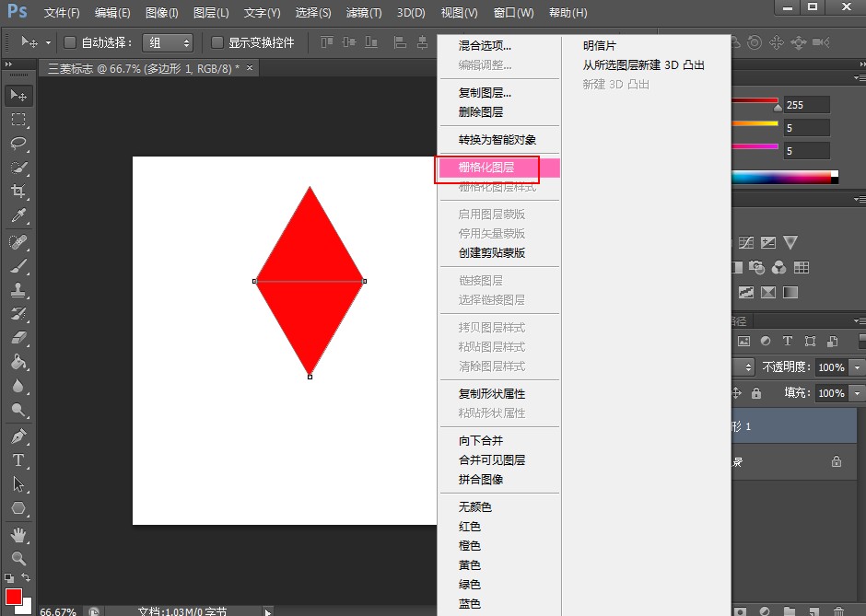
Task: Select the Crop tool
Action: [x=18, y=192]
